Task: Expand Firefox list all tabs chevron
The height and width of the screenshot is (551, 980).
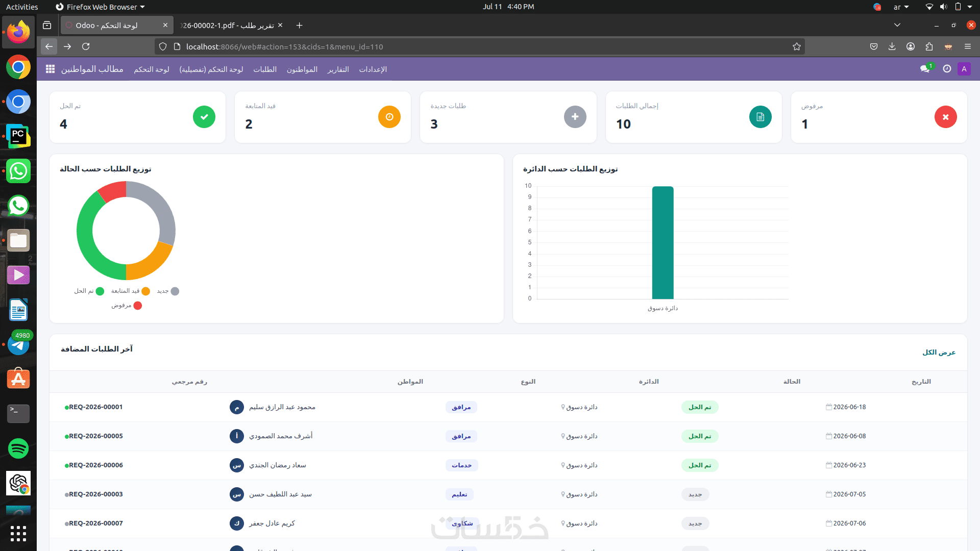Action: coord(897,25)
